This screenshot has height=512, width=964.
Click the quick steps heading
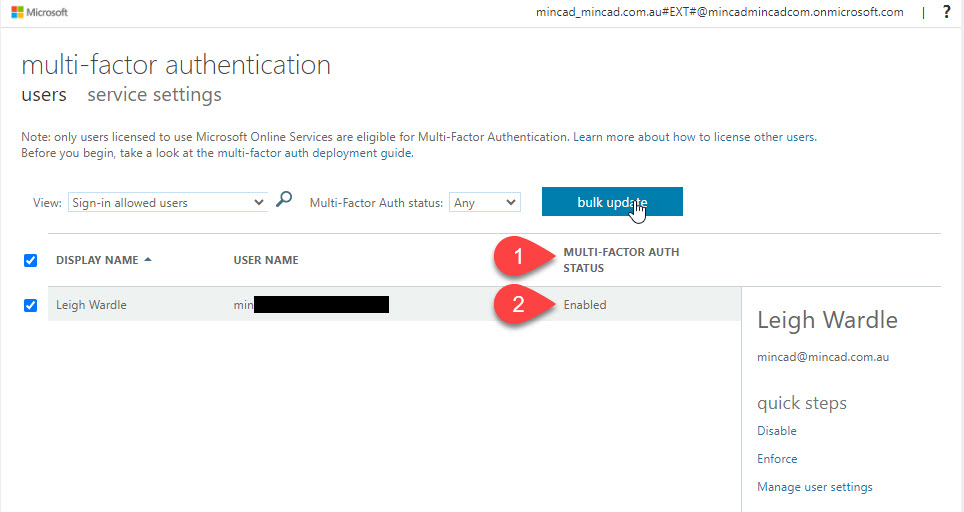point(802,403)
